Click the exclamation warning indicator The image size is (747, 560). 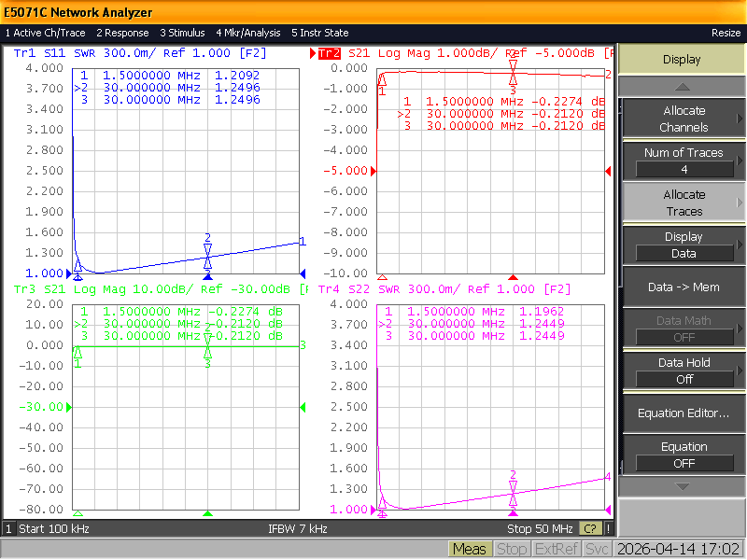609,528
